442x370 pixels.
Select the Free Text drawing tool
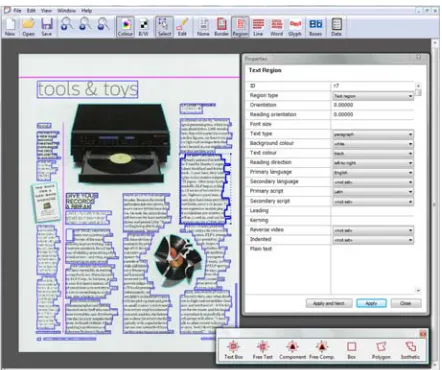coord(263,349)
